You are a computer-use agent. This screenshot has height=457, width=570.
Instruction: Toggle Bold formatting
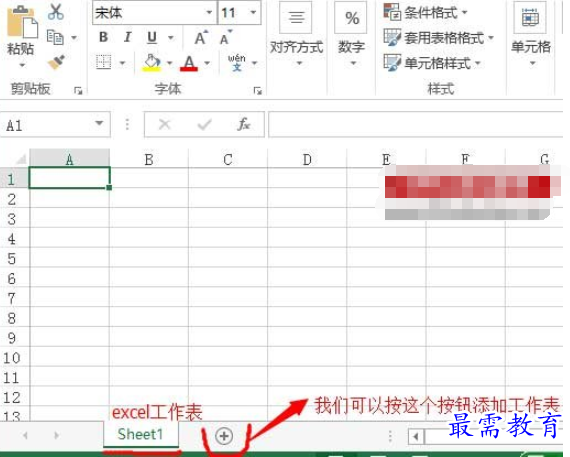pos(104,37)
